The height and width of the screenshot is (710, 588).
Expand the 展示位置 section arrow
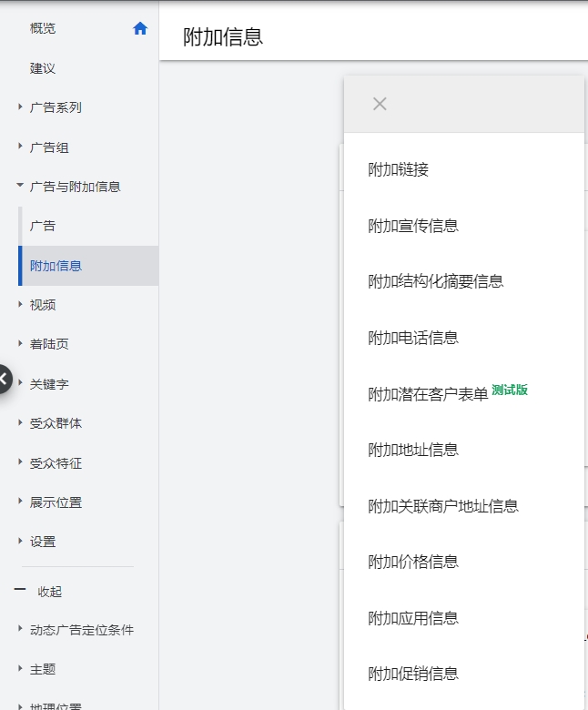20,501
